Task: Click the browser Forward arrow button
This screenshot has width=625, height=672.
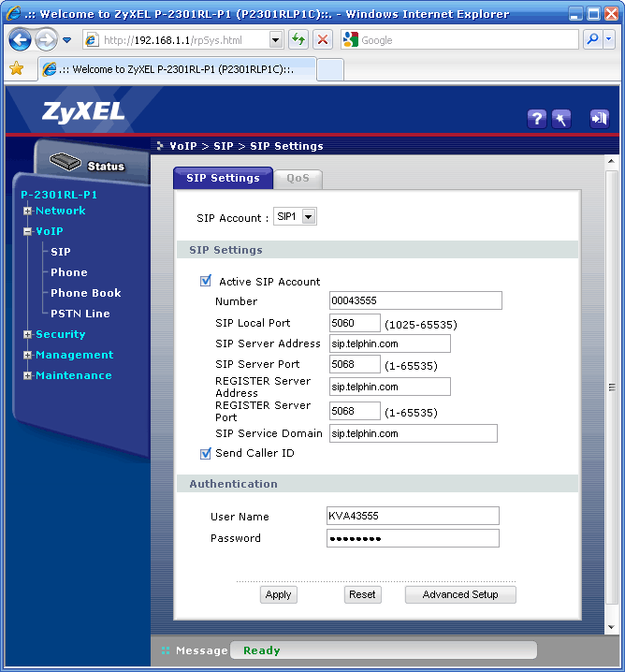Action: (46, 40)
